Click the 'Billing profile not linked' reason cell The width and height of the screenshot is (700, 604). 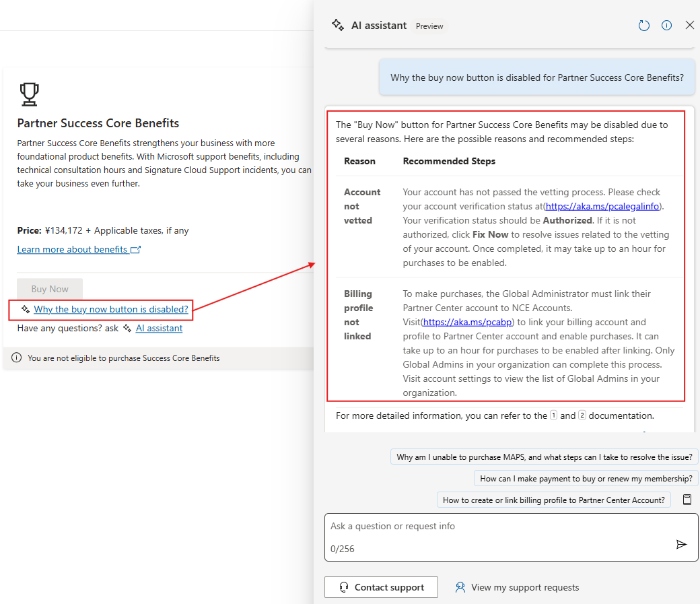point(359,315)
